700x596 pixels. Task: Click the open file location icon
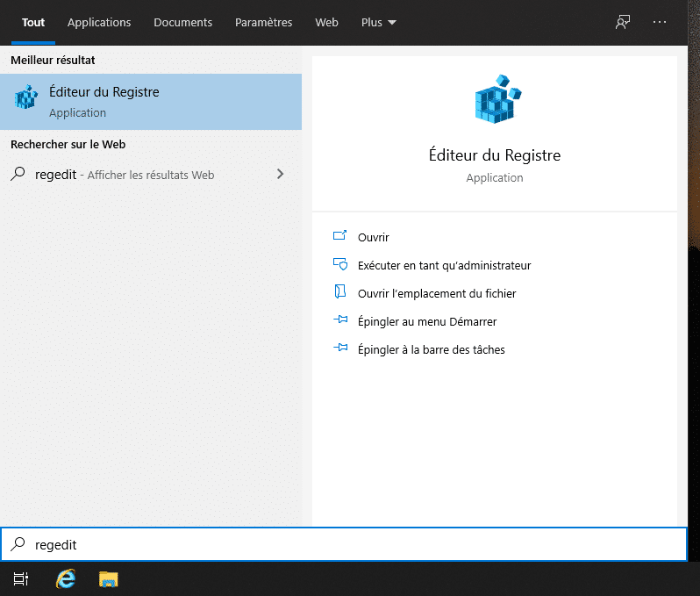pos(340,292)
